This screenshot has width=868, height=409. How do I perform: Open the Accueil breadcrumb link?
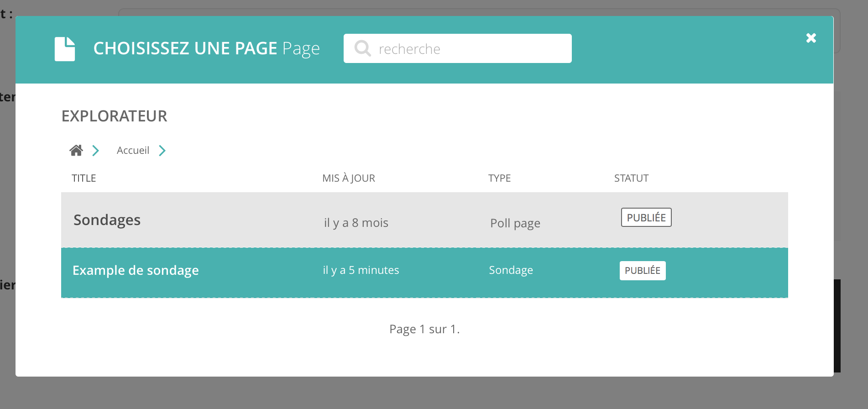point(133,151)
